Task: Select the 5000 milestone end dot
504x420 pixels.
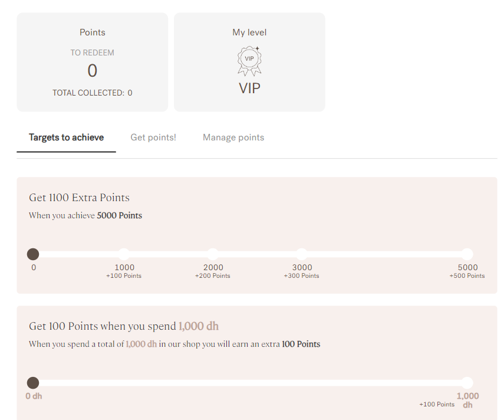Action: pyautogui.click(x=467, y=254)
